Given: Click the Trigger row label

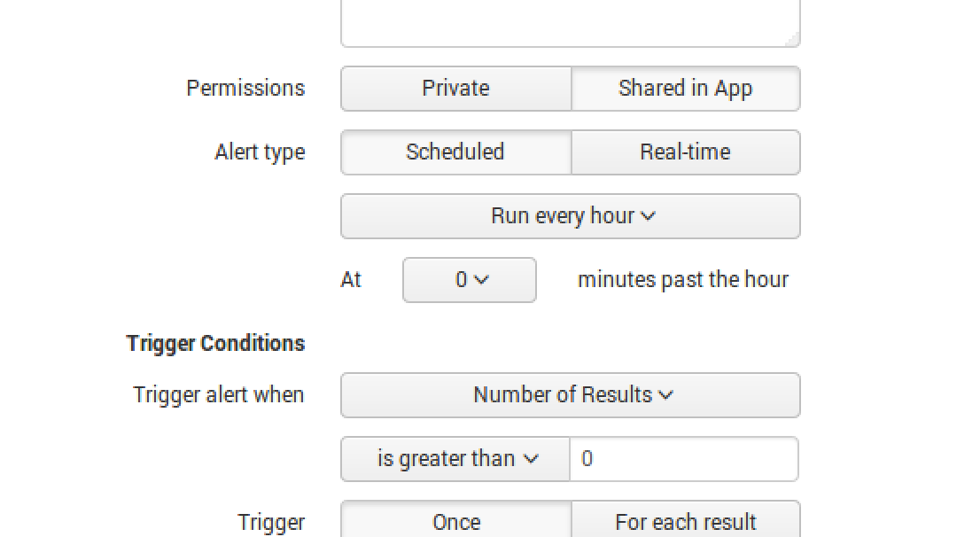Looking at the screenshot, I should click(x=271, y=523).
